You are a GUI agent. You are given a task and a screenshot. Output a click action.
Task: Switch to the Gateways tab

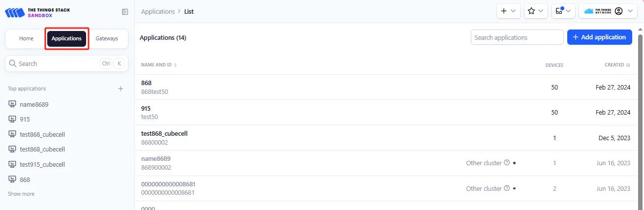107,38
